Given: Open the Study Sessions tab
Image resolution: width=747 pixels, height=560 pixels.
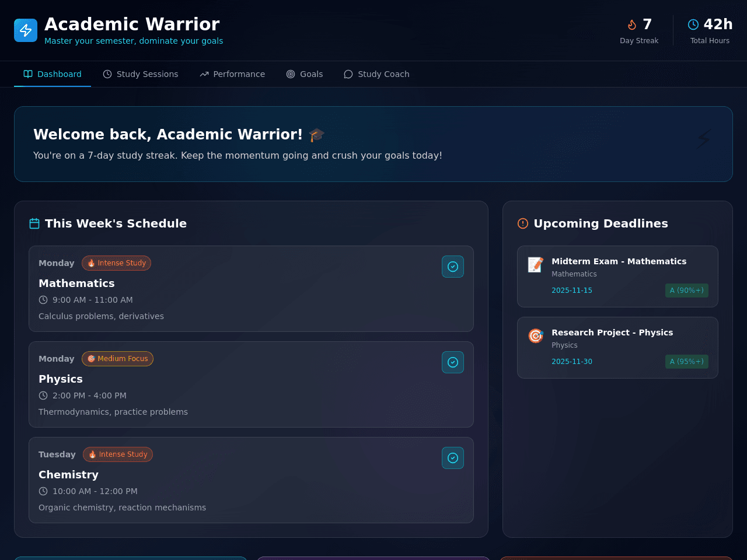Looking at the screenshot, I should [141, 74].
